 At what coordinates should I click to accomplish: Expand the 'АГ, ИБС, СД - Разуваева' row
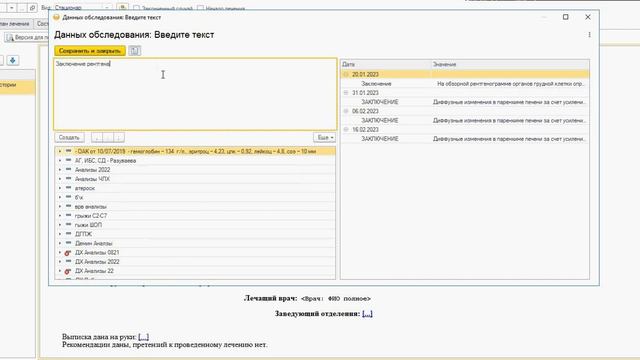pos(60,161)
